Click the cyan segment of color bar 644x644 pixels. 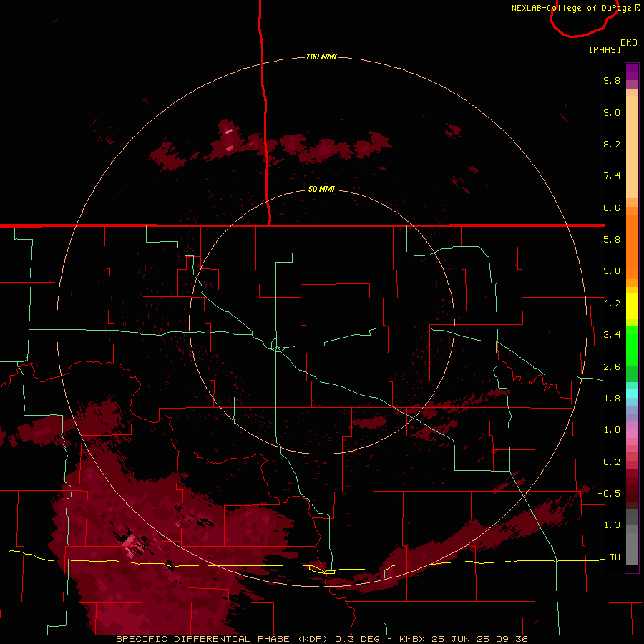coord(632,394)
